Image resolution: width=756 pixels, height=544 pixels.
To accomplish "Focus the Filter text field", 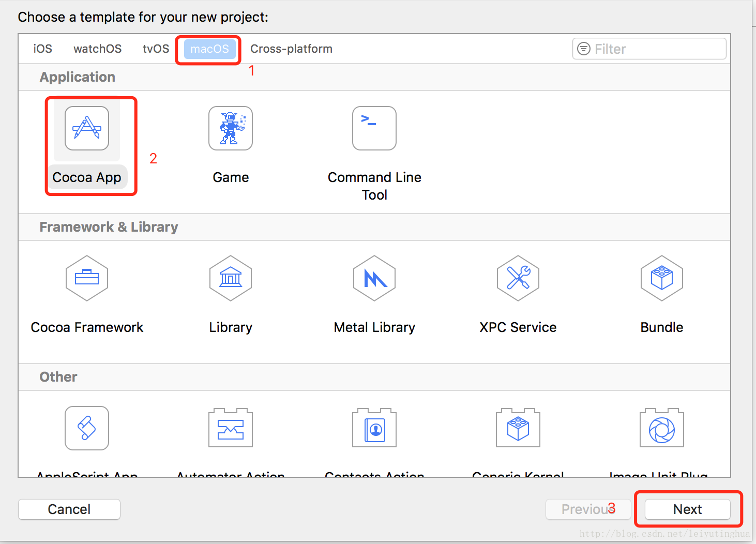I will 649,49.
